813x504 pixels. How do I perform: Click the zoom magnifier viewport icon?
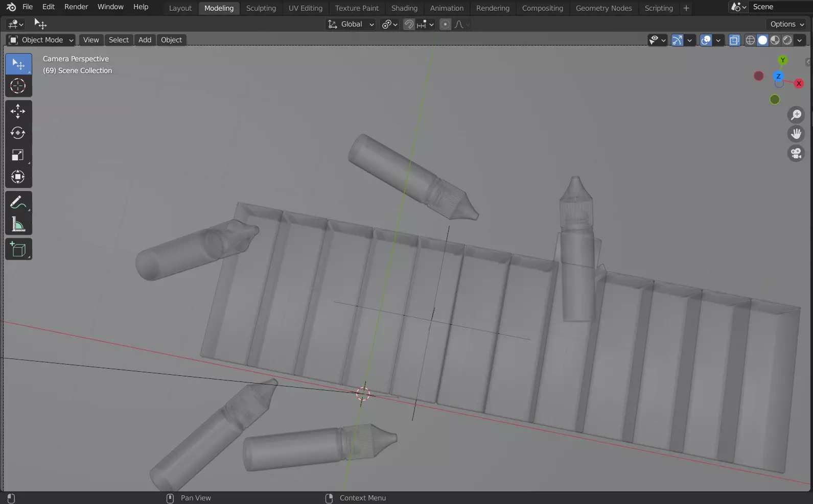[x=796, y=115]
